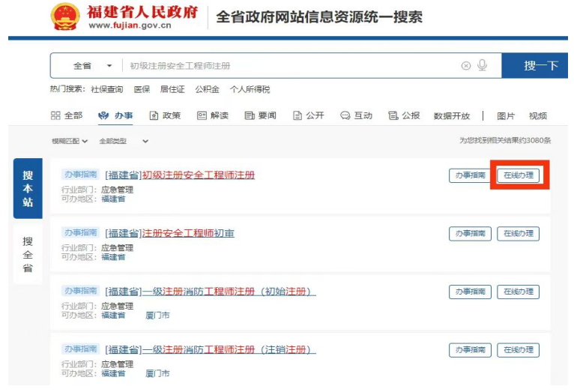Screen dimensions: 574x392
Task: Select hot search term 医保
Action: [x=142, y=89]
